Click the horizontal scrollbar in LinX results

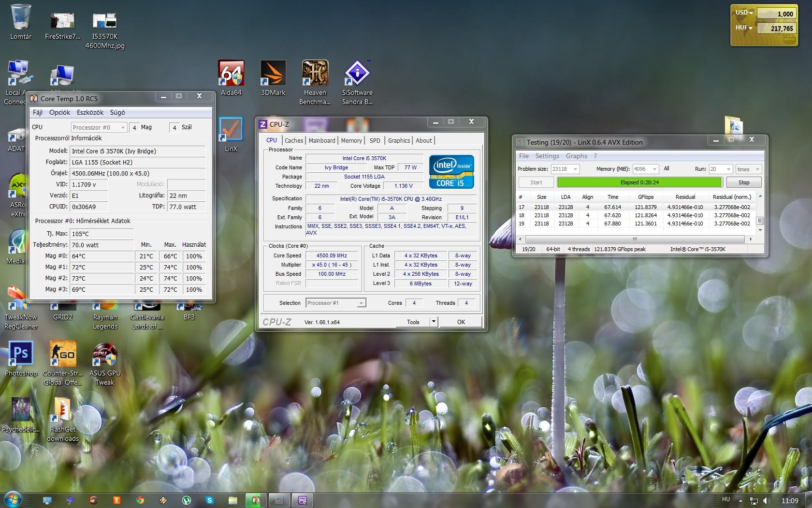pyautogui.click(x=635, y=239)
